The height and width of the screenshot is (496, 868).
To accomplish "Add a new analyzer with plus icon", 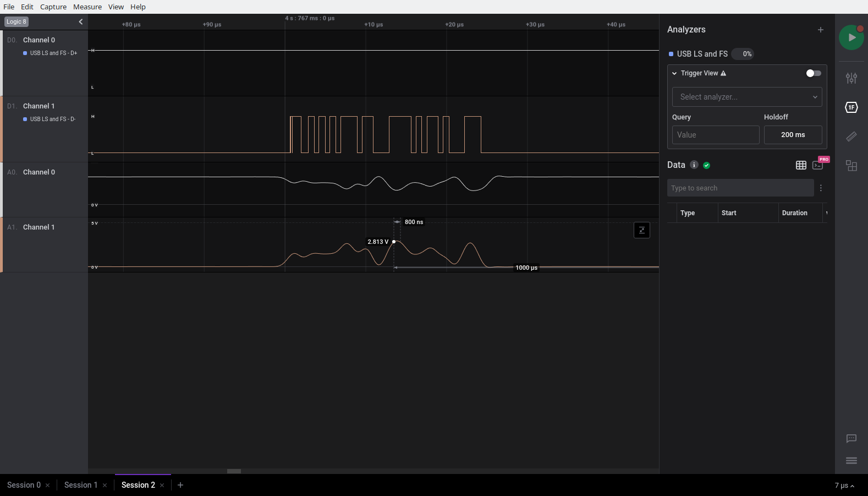I will (821, 30).
